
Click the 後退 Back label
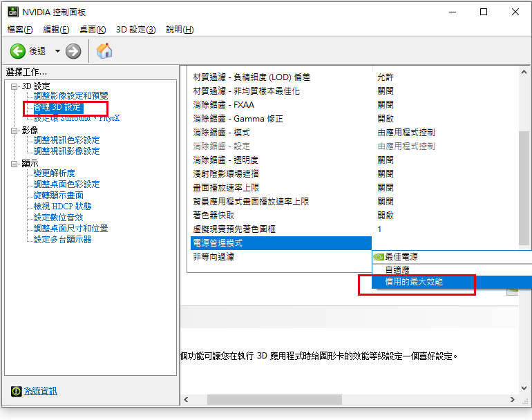37,51
